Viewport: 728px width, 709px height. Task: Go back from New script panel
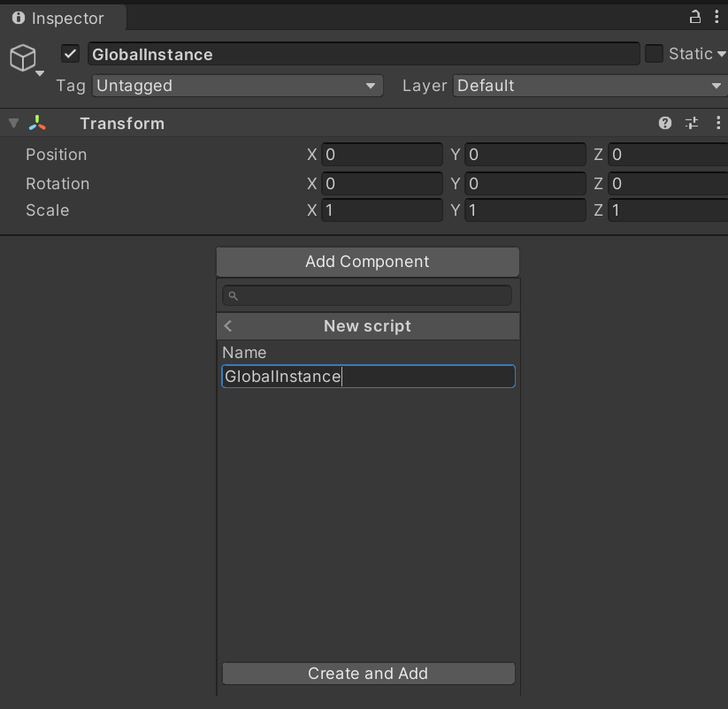click(x=228, y=326)
